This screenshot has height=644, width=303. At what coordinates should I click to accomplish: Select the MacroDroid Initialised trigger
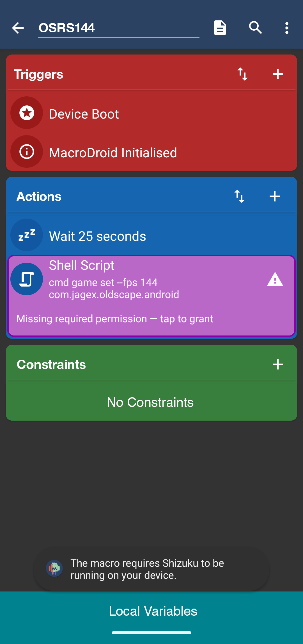[x=151, y=152]
